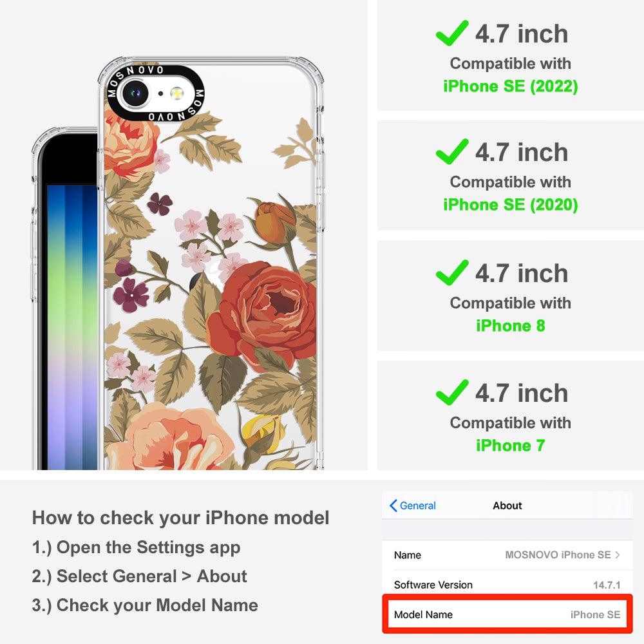644x644 pixels.
Task: Click the green checkmark beside iPhone SE (2022)
Action: (452, 33)
